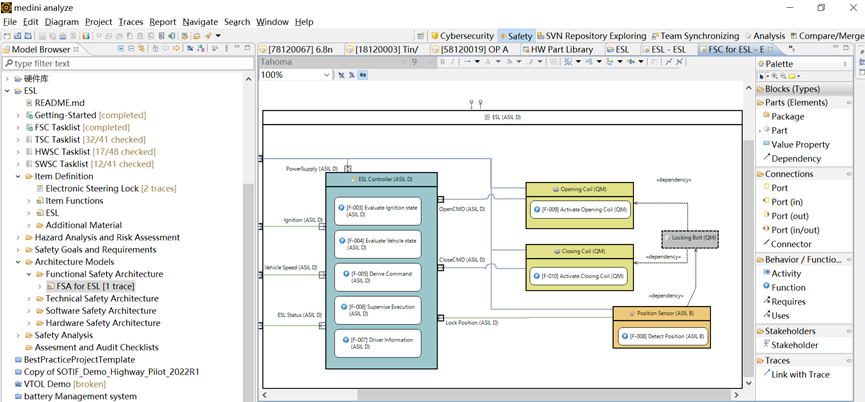Select the Electronic Steering Lock item
Viewport: 865px width, 402px height.
pos(106,189)
